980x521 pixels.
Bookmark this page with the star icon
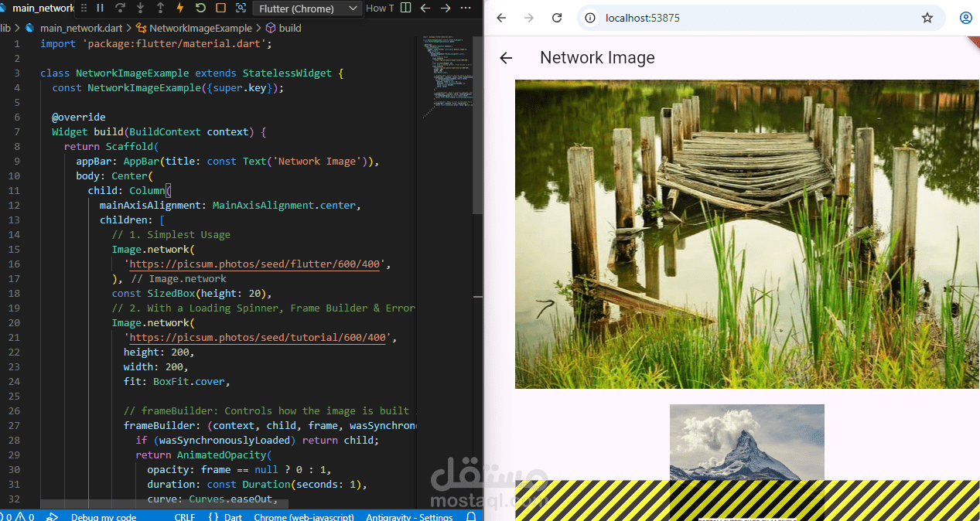tap(927, 18)
